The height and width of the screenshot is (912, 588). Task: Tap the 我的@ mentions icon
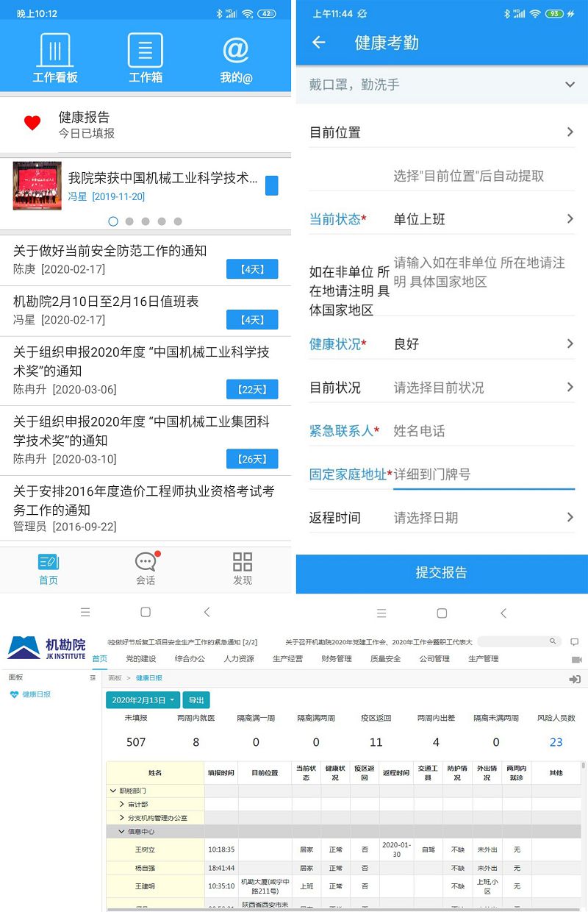point(236,51)
